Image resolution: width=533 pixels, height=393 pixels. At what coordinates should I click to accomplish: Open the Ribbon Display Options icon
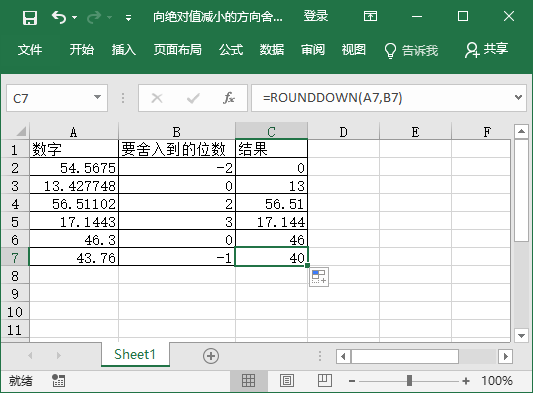(370, 16)
